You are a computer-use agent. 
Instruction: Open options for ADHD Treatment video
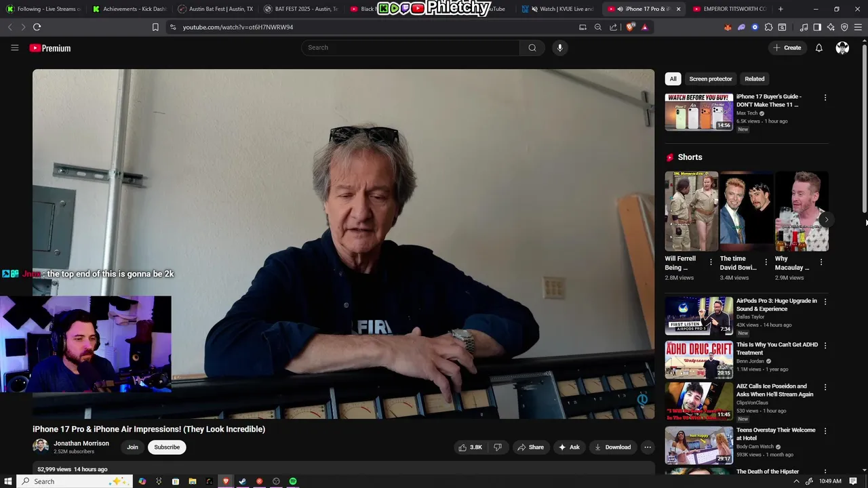click(x=825, y=345)
